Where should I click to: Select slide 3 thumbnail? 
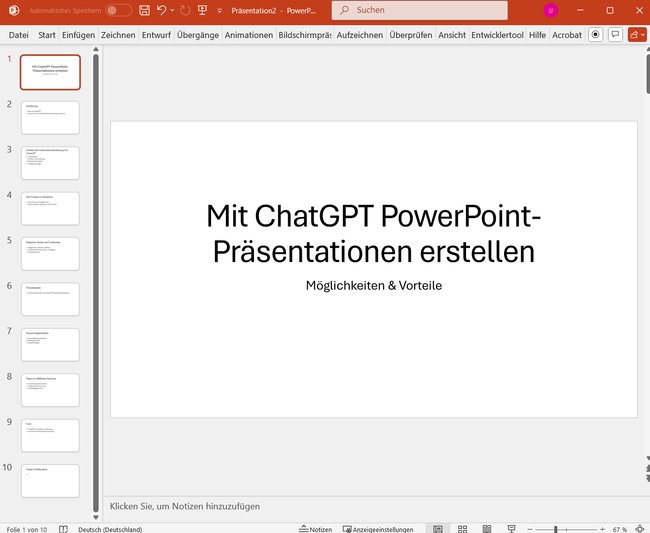point(50,163)
